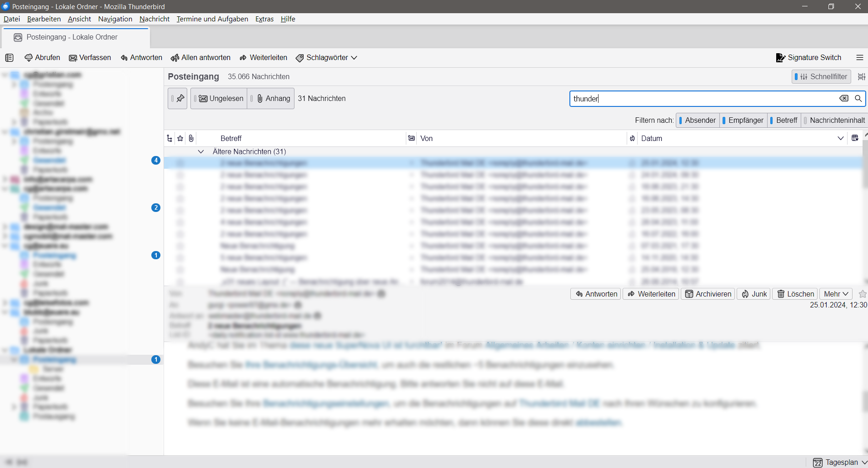Open the Ansicht menu
Screen dimensions: 868x468
(x=80, y=19)
